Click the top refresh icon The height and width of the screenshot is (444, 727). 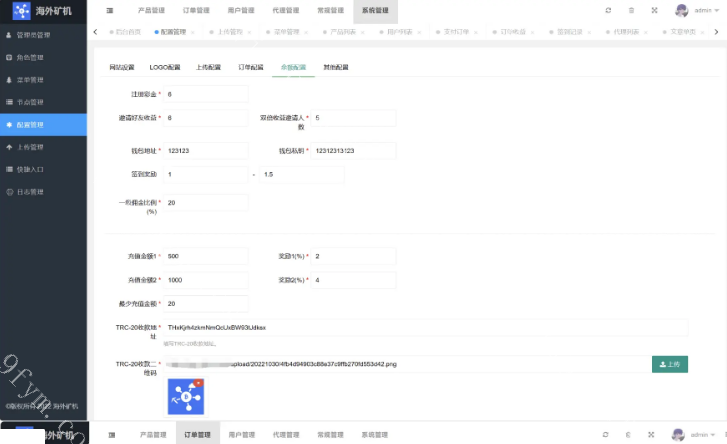(607, 10)
